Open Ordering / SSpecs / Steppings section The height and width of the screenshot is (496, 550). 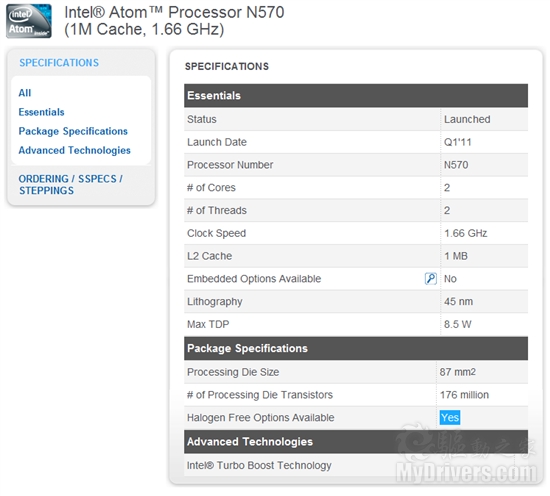click(71, 185)
